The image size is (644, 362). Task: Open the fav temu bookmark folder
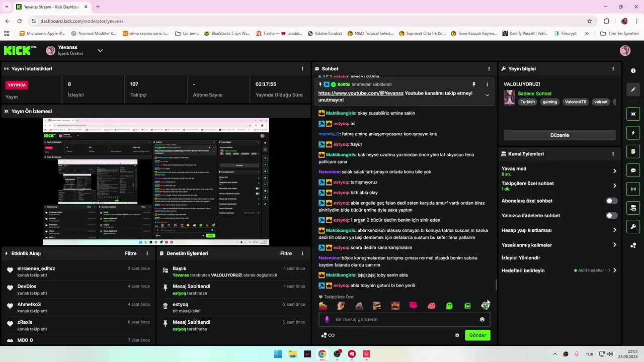[x=187, y=34]
